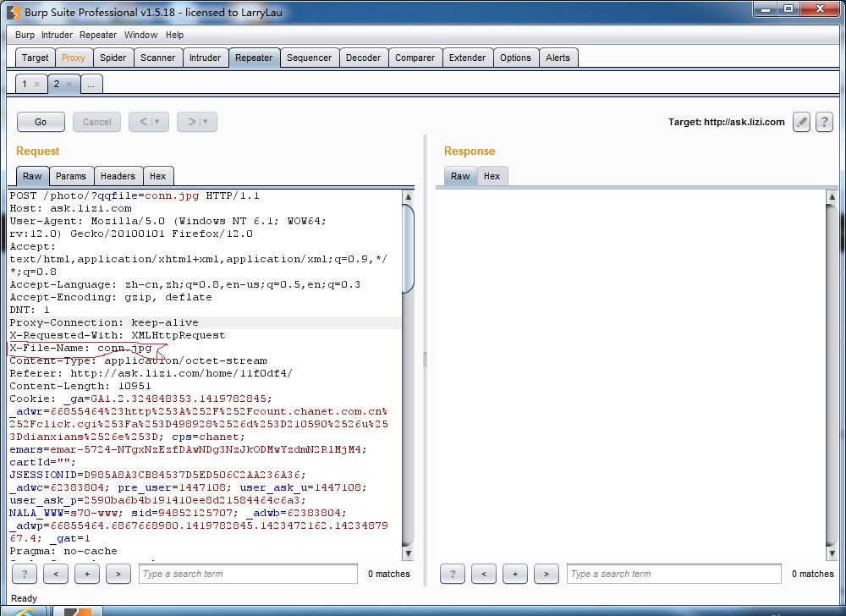Switch Response view to Hex tab
The image size is (846, 616).
(x=492, y=176)
